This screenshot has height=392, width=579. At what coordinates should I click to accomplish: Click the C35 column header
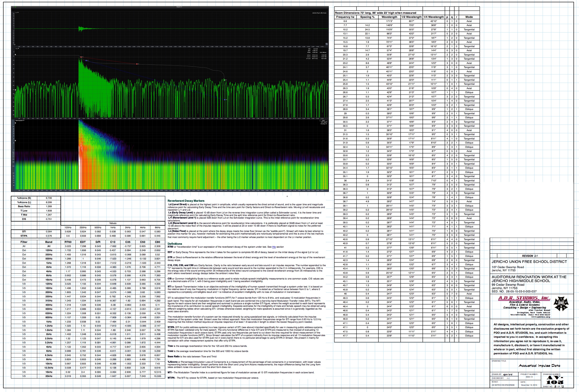pos(128,242)
